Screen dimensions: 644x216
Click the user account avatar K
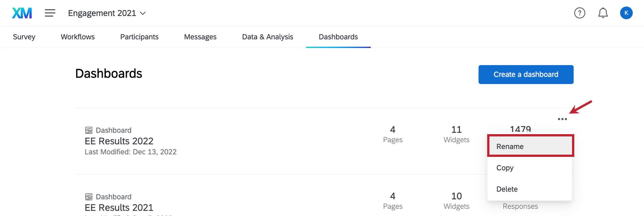click(626, 13)
